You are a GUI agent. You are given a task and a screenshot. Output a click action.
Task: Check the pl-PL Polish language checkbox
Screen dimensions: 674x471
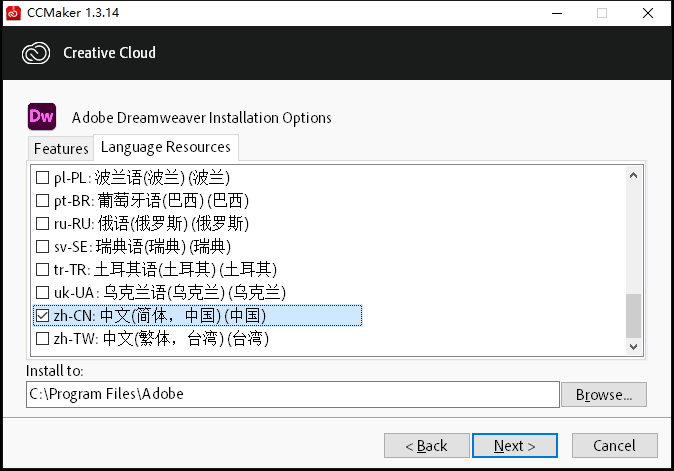(x=42, y=177)
